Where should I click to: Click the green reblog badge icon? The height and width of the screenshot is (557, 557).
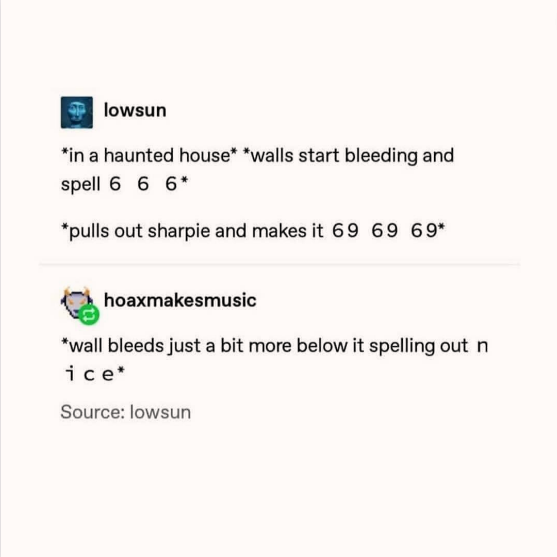(x=89, y=314)
